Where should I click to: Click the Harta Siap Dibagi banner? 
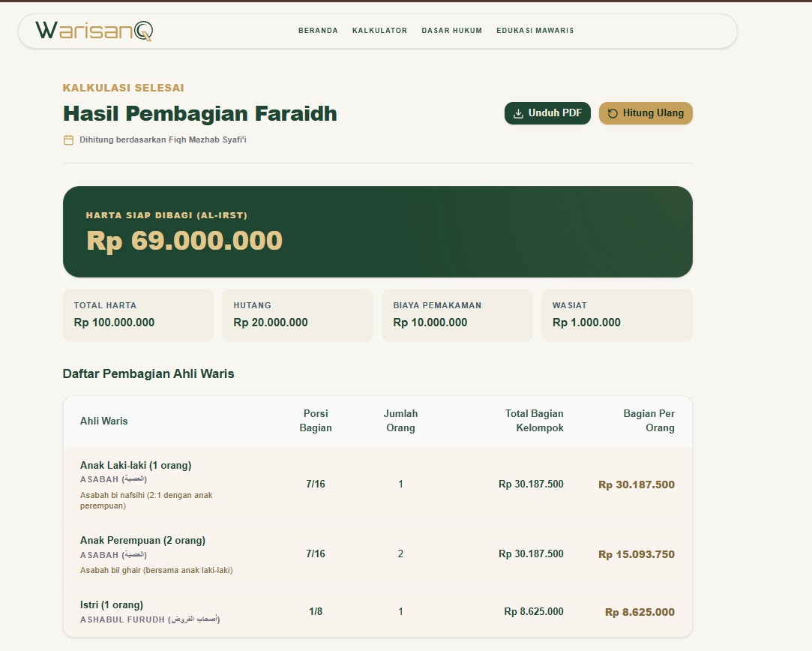click(378, 232)
